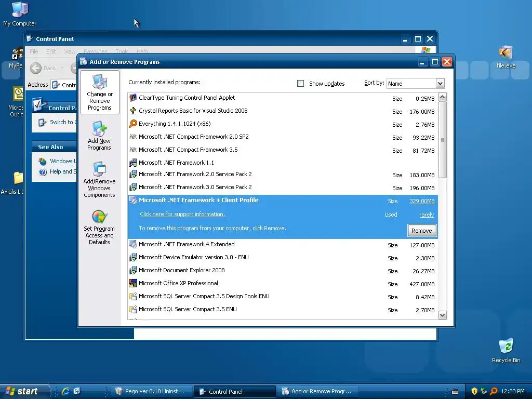Toggle the Show updates checkbox
Viewport: 532px width, 399px height.
click(x=301, y=84)
